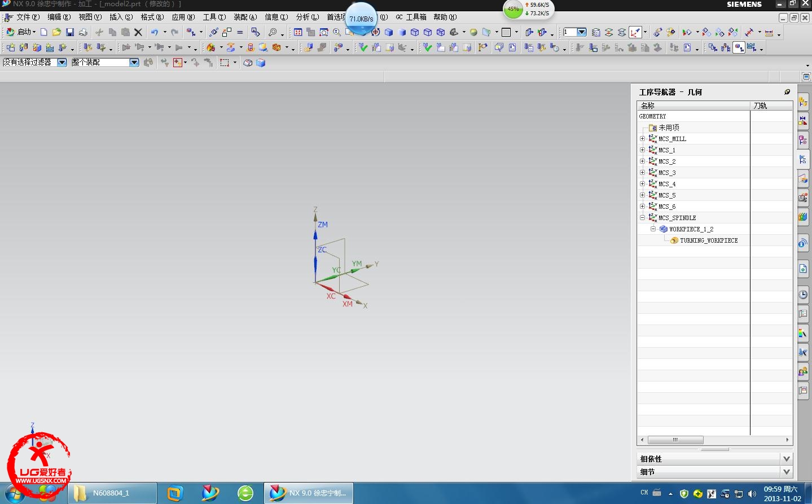
Task: Click the New file icon
Action: pos(43,32)
